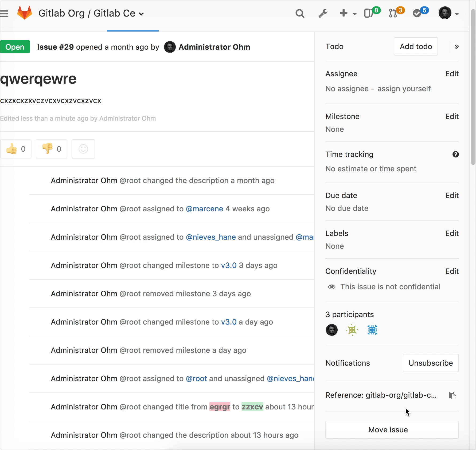The image size is (476, 450).
Task: Unsubscribe from issue notifications
Action: pyautogui.click(x=430, y=363)
